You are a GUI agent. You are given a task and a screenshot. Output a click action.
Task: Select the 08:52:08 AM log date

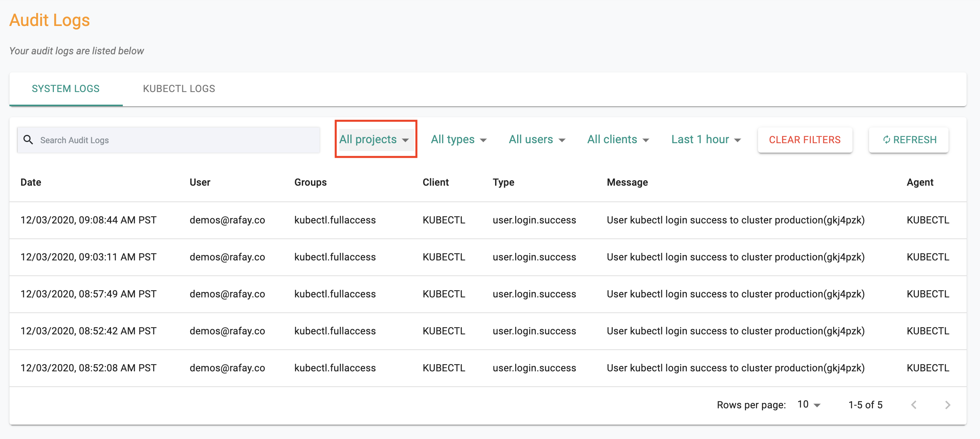[89, 368]
